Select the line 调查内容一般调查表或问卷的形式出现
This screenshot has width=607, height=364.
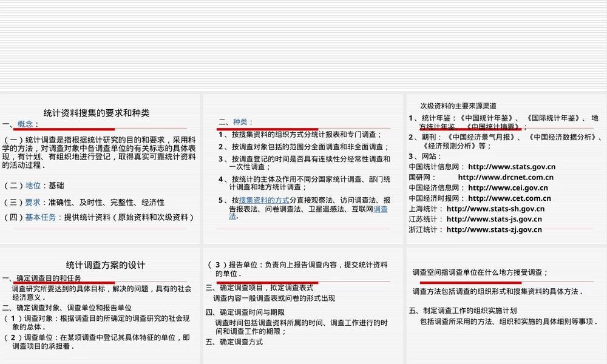point(274,298)
